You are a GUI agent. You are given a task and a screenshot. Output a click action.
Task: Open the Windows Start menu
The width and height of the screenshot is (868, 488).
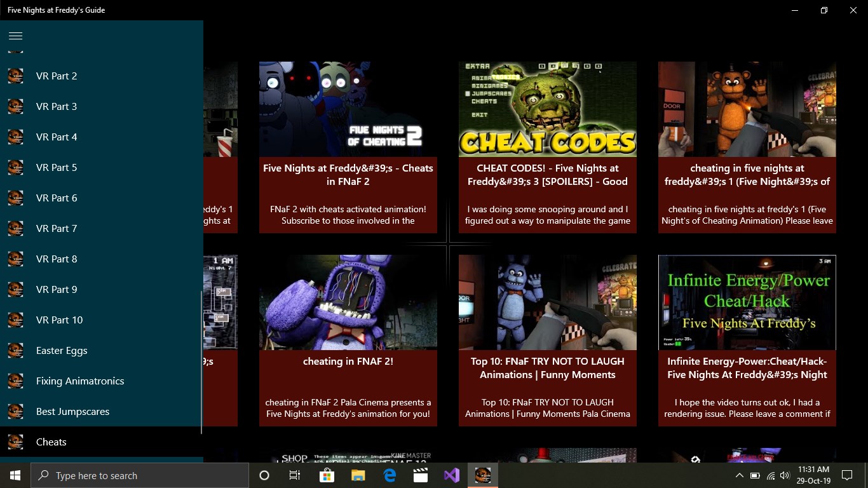pyautogui.click(x=15, y=475)
